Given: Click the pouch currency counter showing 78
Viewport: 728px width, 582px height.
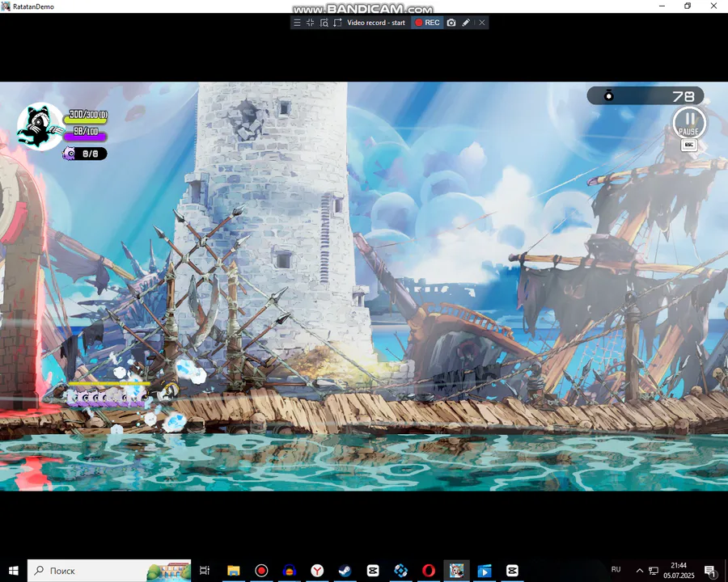Looking at the screenshot, I should pos(645,96).
